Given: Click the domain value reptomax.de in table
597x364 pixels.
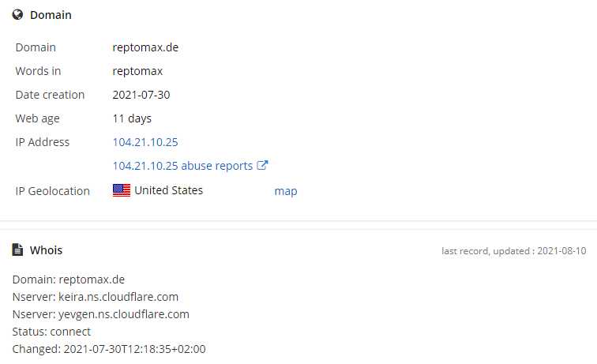Looking at the screenshot, I should (x=145, y=47).
